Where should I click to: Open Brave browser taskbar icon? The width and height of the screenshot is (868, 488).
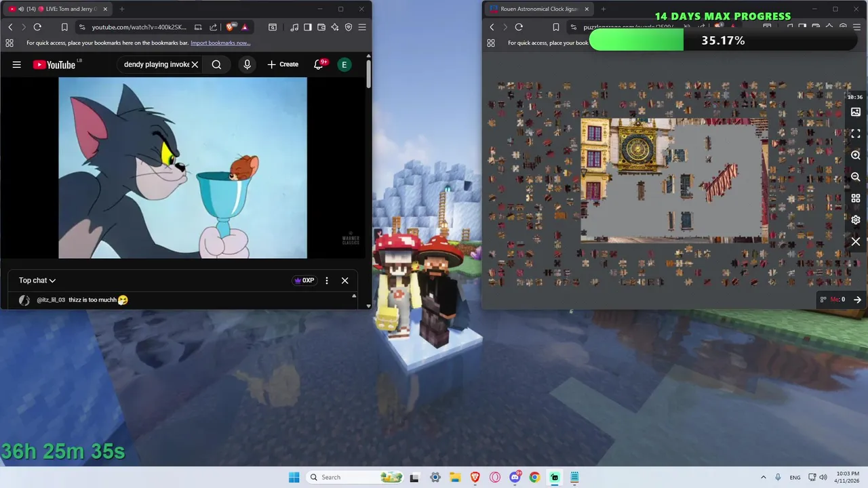475,477
